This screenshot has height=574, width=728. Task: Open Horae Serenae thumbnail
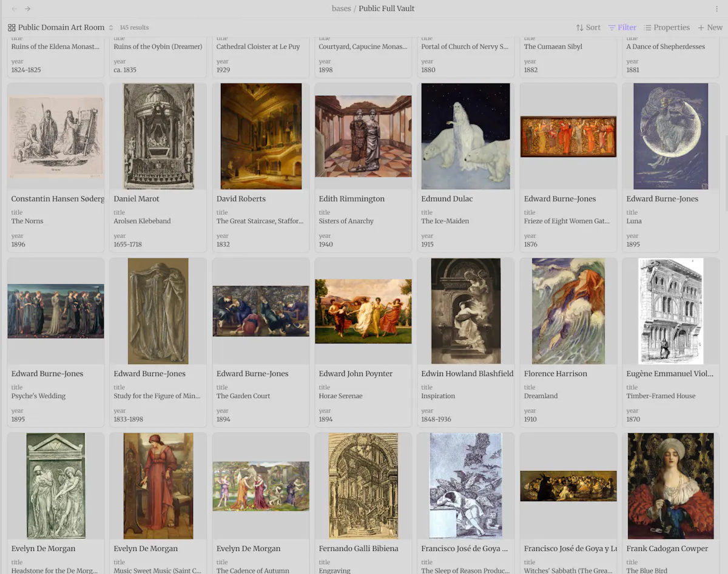click(363, 311)
